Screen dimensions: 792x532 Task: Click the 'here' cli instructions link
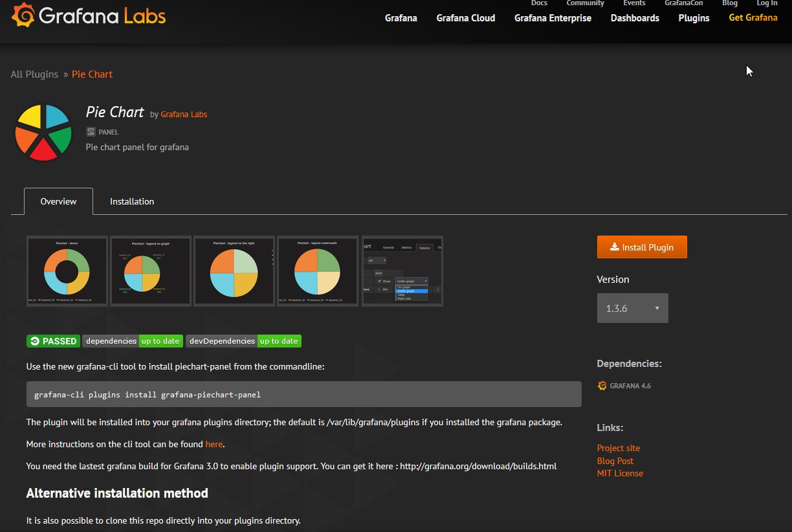pos(214,444)
